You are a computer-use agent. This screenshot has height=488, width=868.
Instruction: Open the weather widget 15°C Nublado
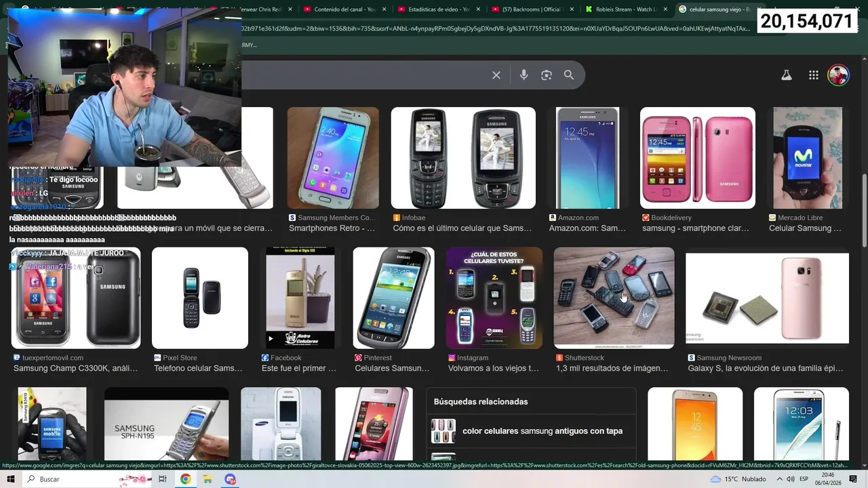pos(738,479)
